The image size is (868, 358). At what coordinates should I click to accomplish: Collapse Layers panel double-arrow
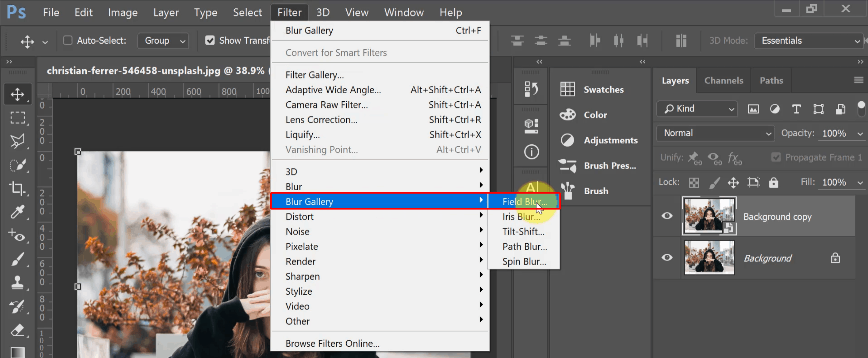pyautogui.click(x=860, y=62)
